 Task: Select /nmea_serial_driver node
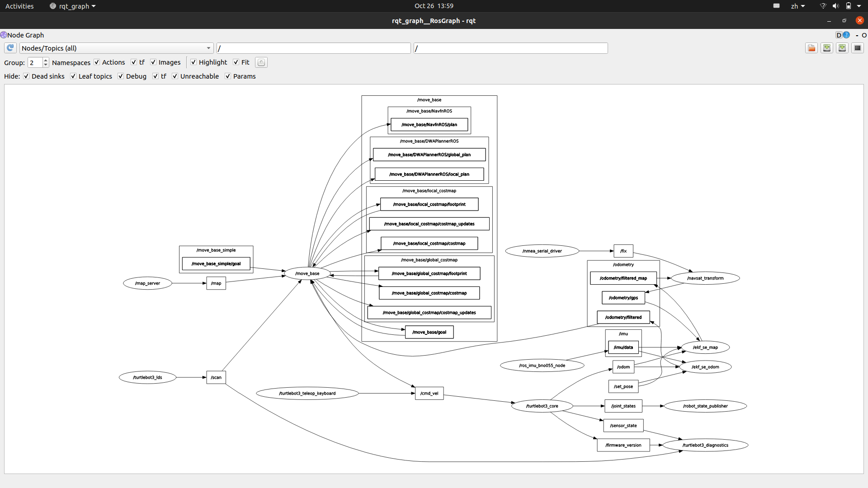coord(542,251)
